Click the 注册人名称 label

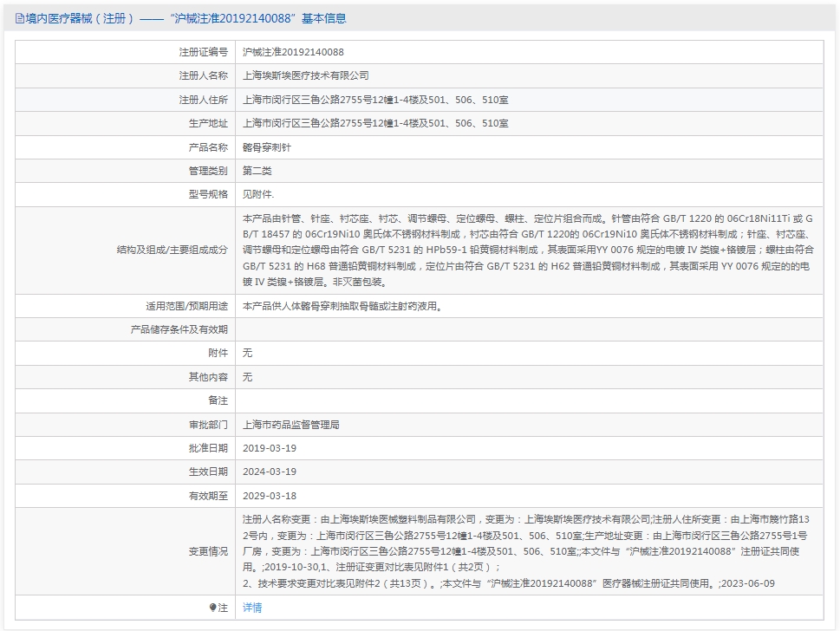204,75
